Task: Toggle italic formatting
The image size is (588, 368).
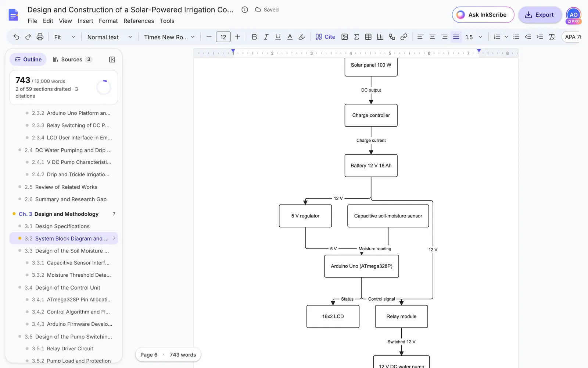Action: point(266,37)
